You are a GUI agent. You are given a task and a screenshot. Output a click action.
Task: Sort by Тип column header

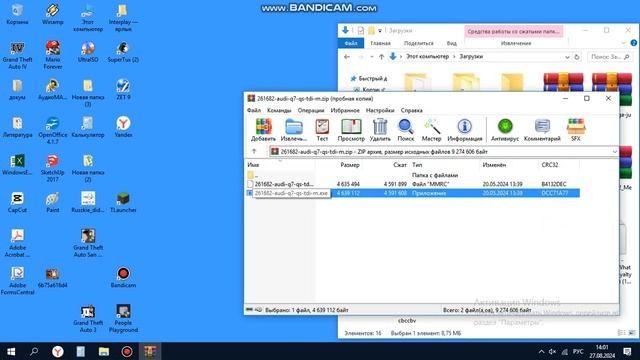(417, 165)
